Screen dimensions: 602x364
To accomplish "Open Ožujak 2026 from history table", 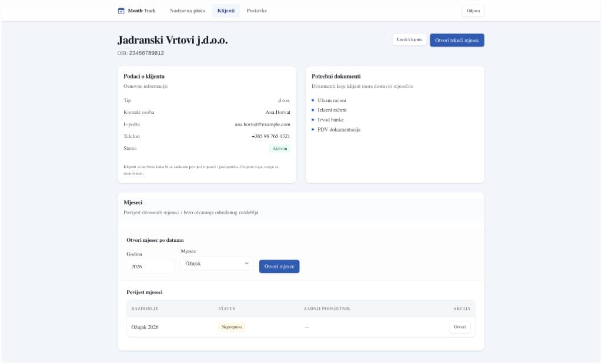I will click(x=459, y=327).
